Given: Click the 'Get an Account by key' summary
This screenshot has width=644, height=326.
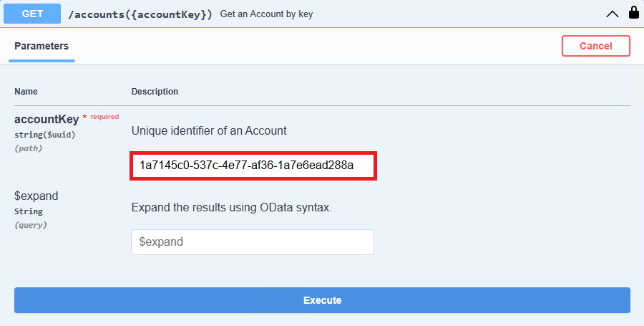Looking at the screenshot, I should tap(266, 14).
